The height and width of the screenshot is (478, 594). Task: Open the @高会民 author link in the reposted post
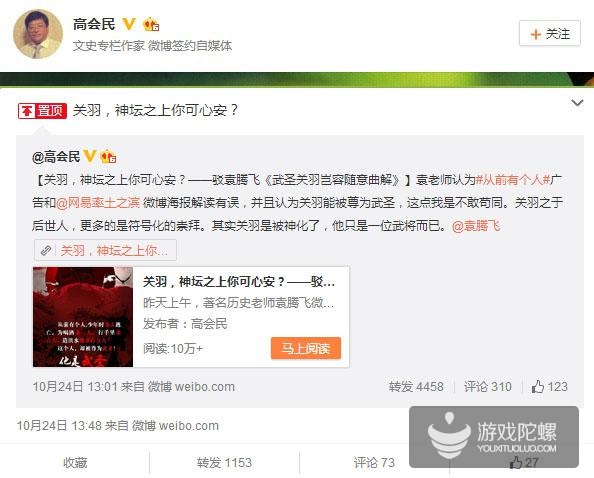56,156
